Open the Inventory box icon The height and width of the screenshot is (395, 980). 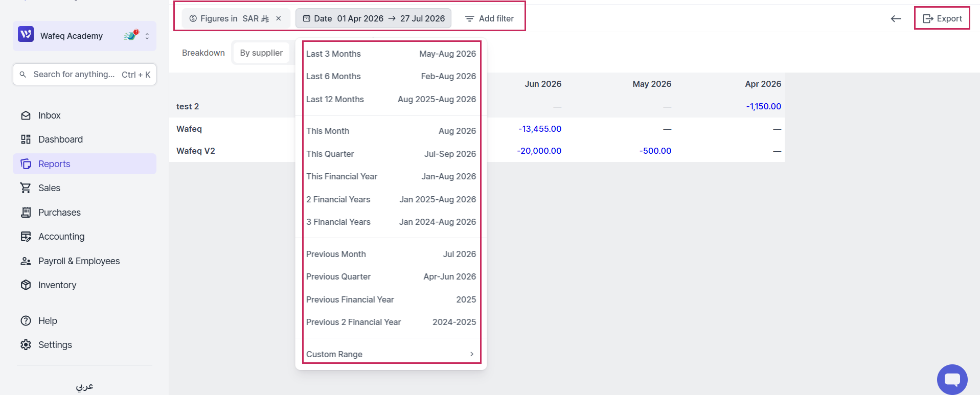(26, 285)
